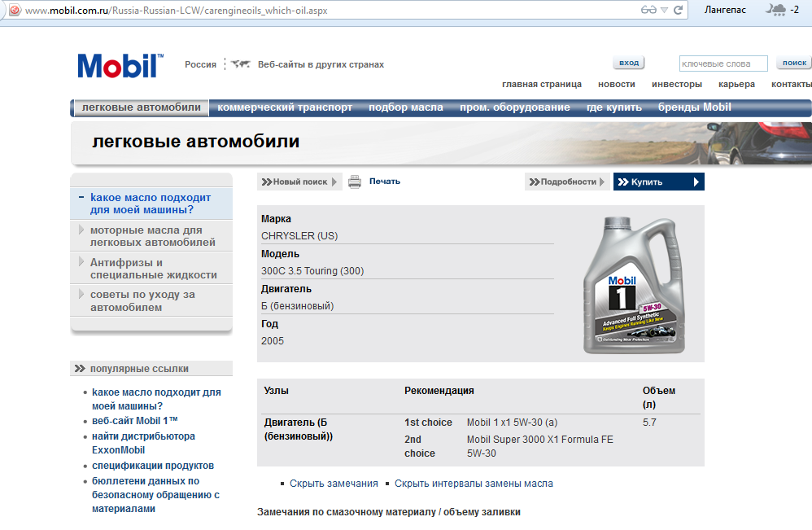Click the site security icon before the URL

click(15, 10)
